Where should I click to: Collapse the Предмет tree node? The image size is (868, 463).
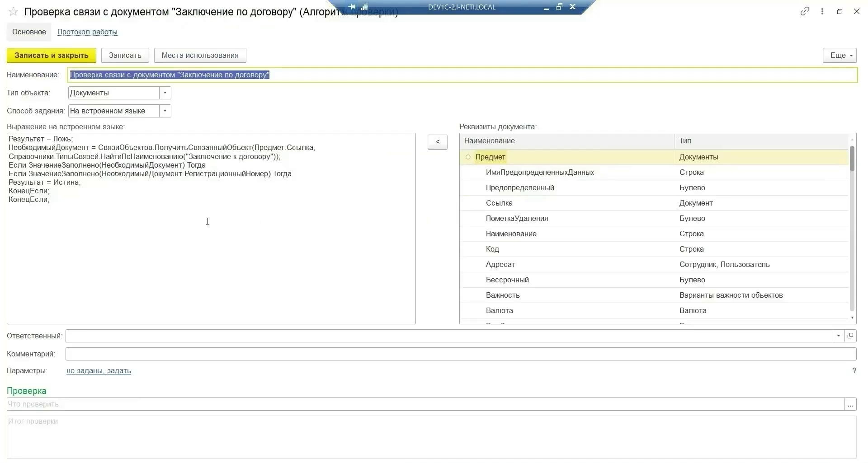click(x=468, y=157)
